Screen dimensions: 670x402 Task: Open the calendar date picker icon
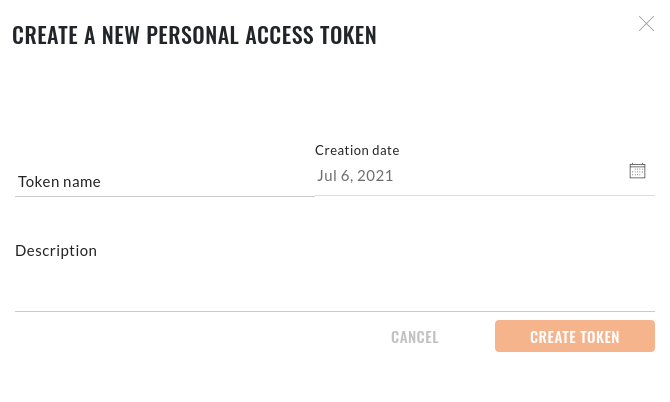[x=637, y=171]
